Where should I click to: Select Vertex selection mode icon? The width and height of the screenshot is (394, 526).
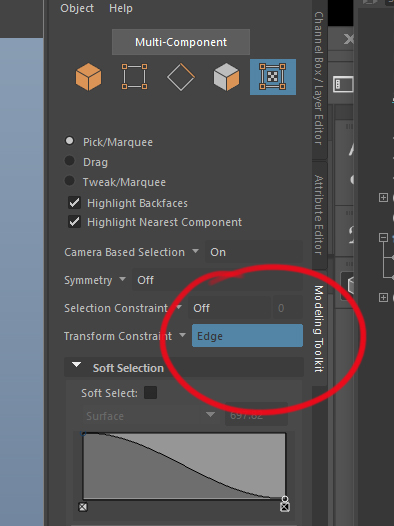click(x=134, y=77)
